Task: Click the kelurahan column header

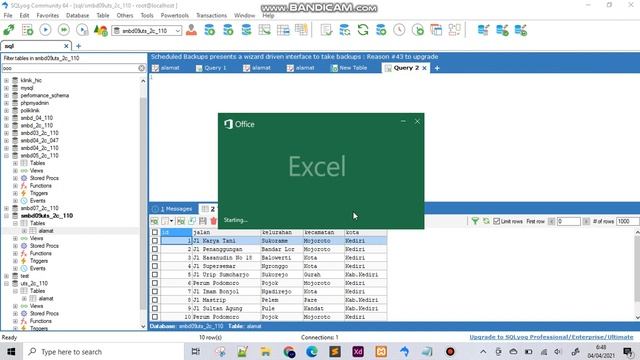Action: [282, 232]
